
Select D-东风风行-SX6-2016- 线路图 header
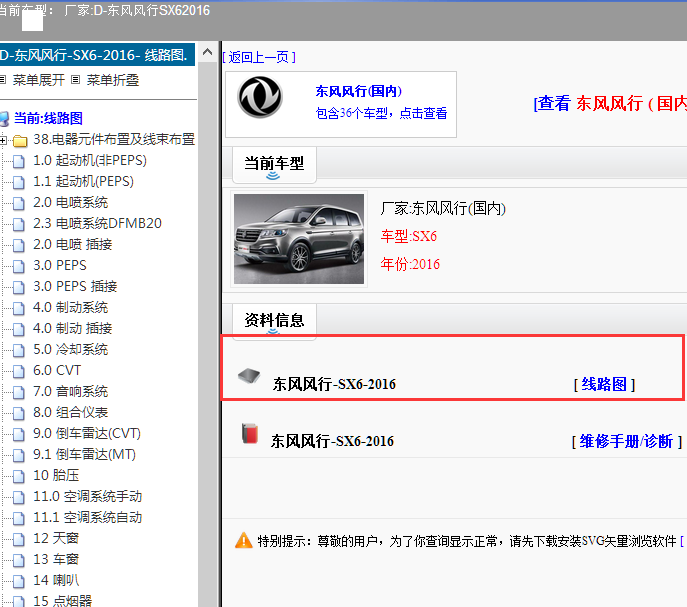[x=96, y=55]
